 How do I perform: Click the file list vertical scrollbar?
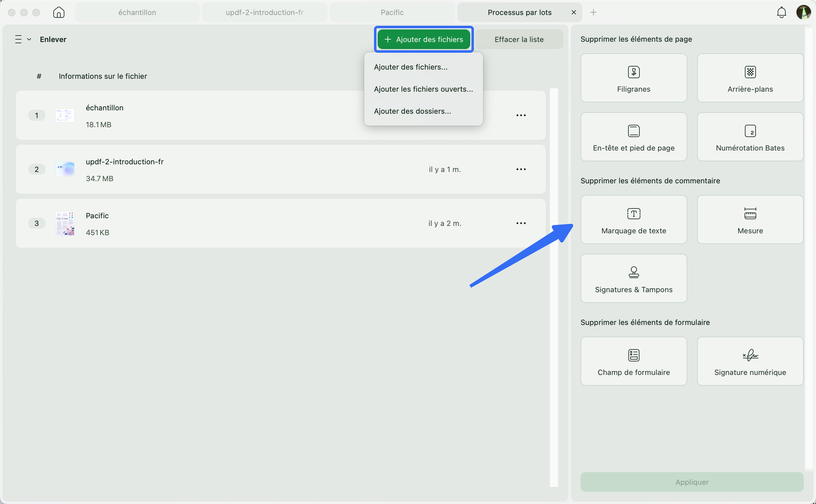coord(554,287)
